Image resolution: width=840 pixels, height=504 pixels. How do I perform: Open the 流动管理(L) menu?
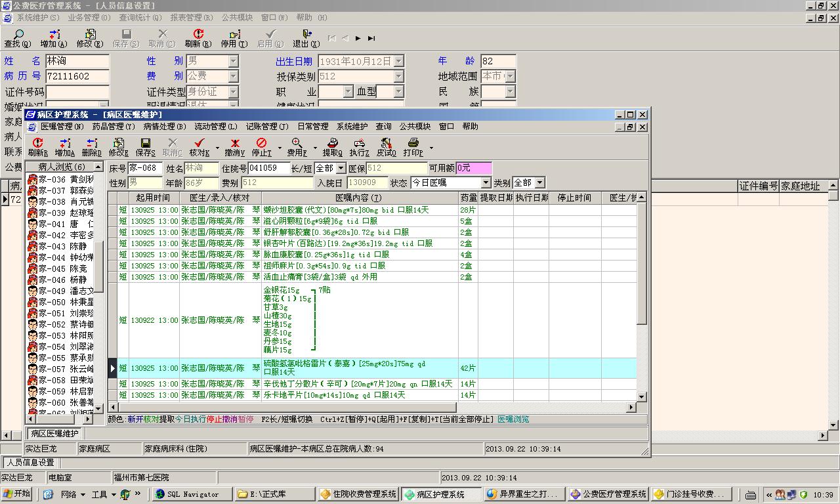(216, 127)
